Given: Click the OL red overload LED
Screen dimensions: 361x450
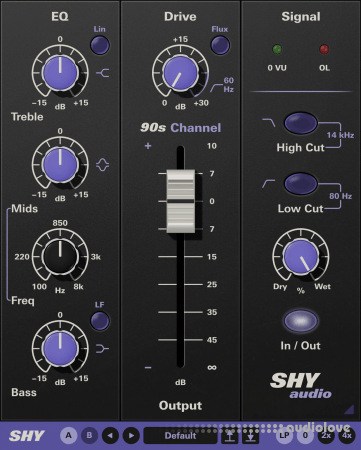Looking at the screenshot, I should point(324,49).
